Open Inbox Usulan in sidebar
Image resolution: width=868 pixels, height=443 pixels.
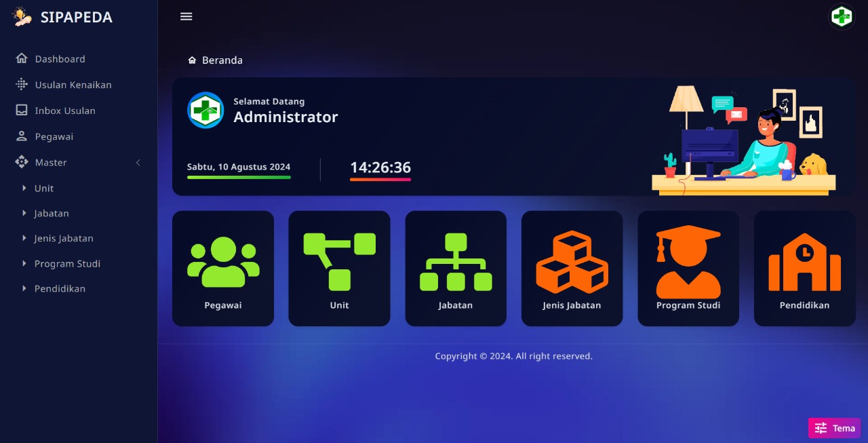pyautogui.click(x=65, y=111)
